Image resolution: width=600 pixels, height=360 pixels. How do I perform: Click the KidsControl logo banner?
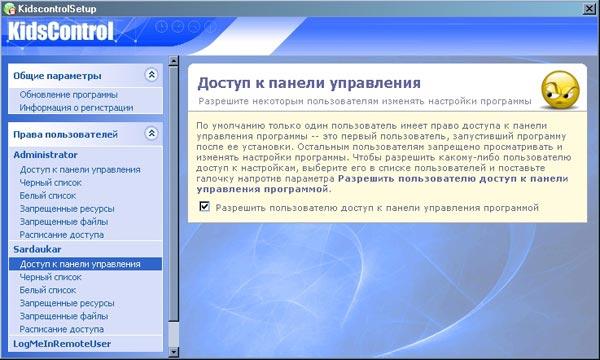pos(60,31)
